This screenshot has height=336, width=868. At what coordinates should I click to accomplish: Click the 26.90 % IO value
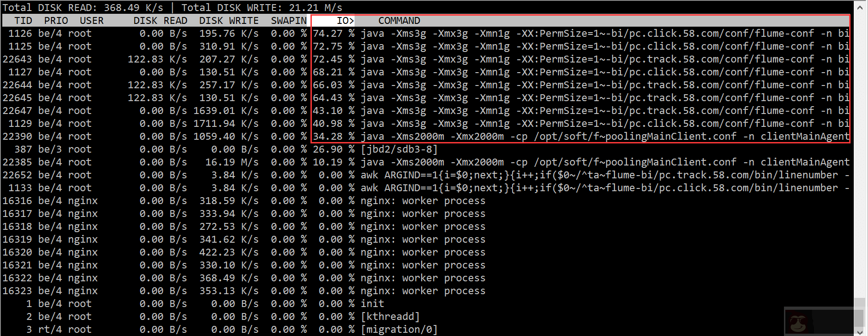tap(334, 149)
